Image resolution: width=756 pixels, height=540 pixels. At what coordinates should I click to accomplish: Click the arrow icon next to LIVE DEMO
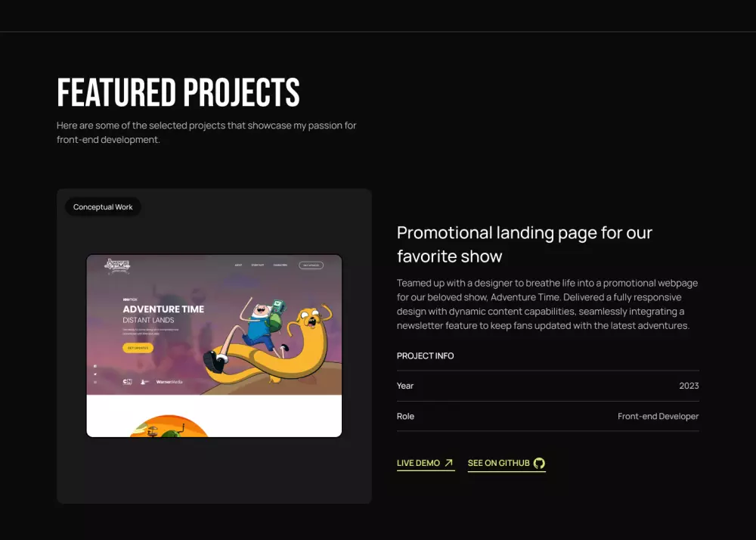tap(448, 461)
